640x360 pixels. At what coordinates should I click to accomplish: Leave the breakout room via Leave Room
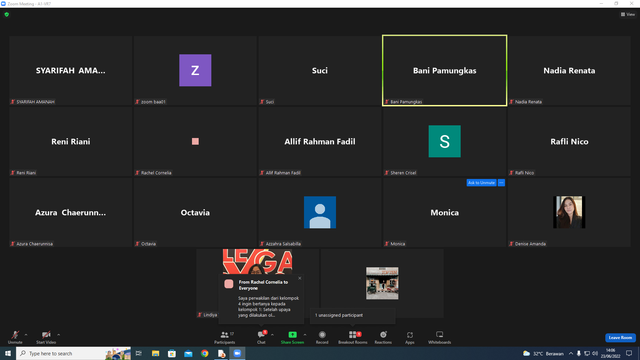tap(620, 338)
